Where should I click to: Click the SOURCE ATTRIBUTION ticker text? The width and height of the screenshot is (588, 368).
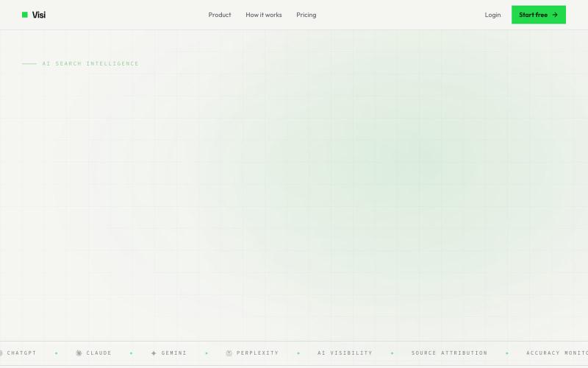pyautogui.click(x=449, y=353)
